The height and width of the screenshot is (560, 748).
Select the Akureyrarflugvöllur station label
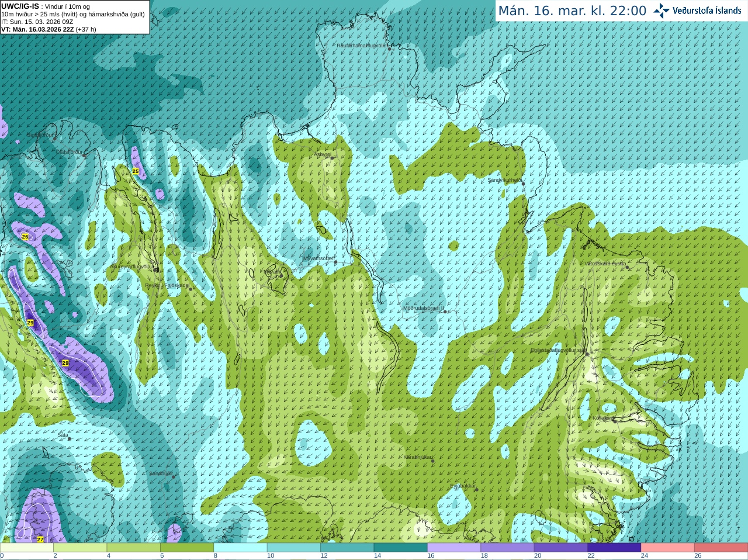(132, 267)
